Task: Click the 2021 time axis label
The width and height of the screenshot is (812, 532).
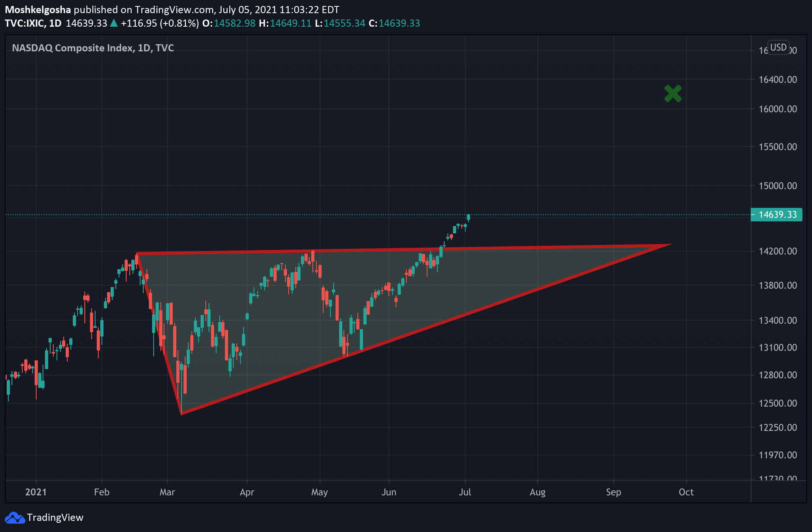Action: coord(36,492)
